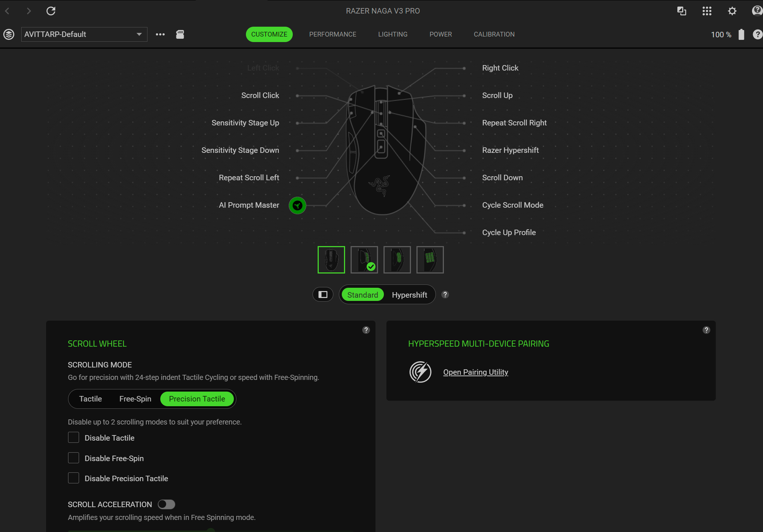Select Standard button mapping mode
The image size is (763, 532).
pyautogui.click(x=363, y=295)
